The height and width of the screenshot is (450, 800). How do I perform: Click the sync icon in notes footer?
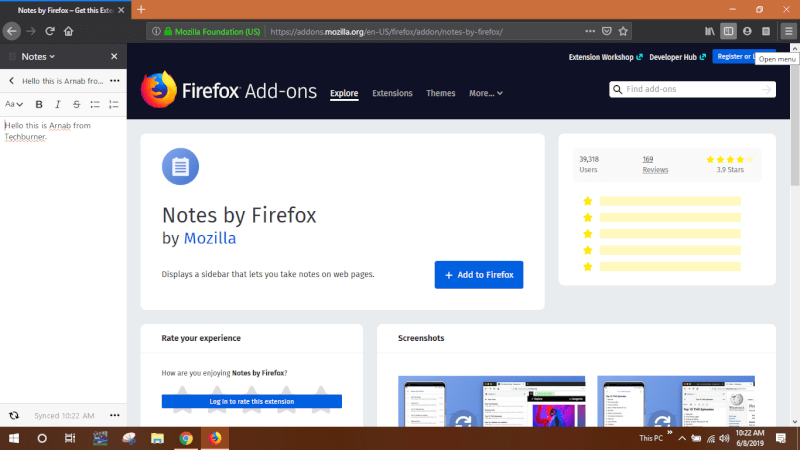pyautogui.click(x=14, y=415)
